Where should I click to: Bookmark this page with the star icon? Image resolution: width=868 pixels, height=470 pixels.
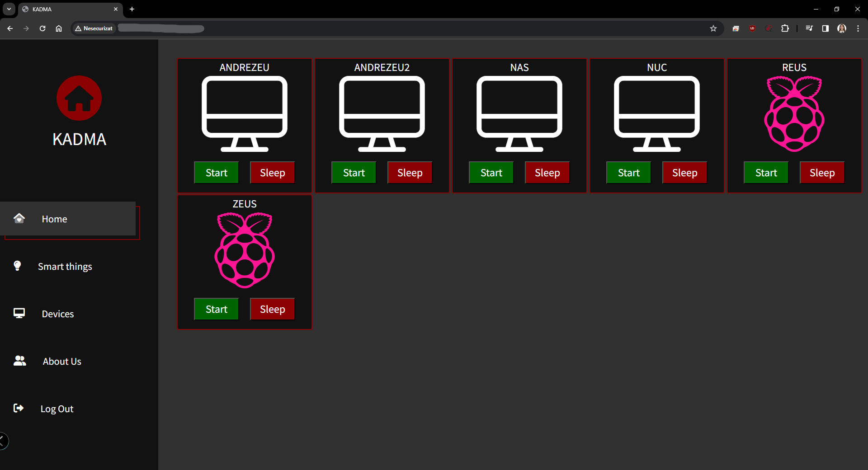point(713,28)
